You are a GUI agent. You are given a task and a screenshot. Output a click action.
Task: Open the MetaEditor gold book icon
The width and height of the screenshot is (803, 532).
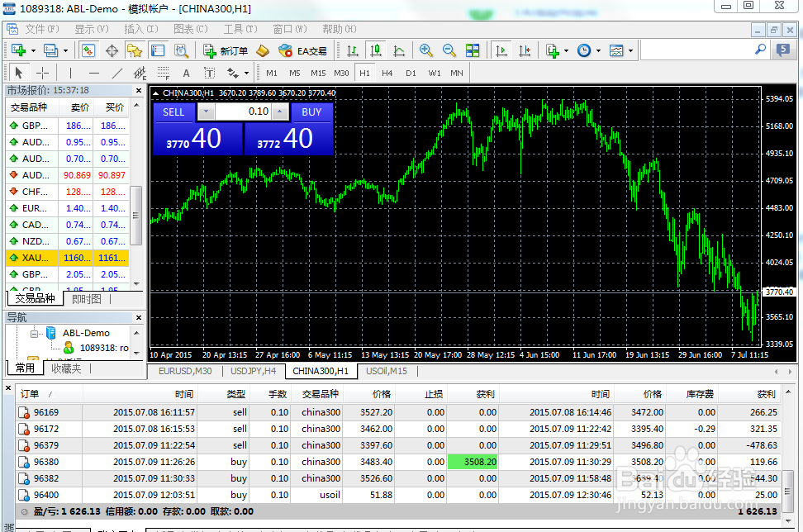[263, 50]
